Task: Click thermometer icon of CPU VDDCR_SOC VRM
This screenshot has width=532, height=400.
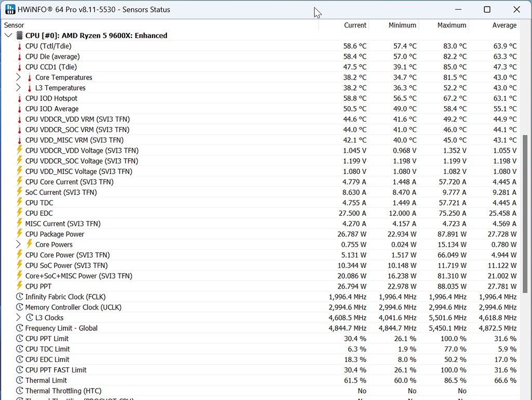Action: (x=20, y=130)
